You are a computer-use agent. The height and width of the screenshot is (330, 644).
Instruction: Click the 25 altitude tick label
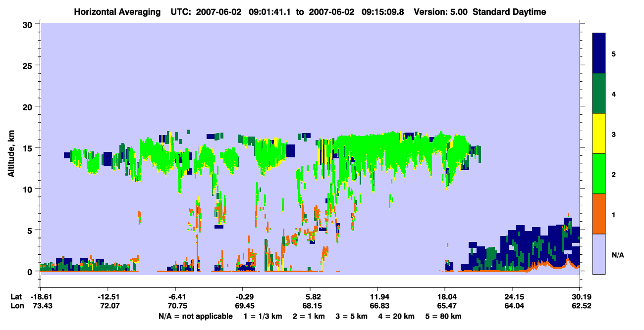coord(29,65)
